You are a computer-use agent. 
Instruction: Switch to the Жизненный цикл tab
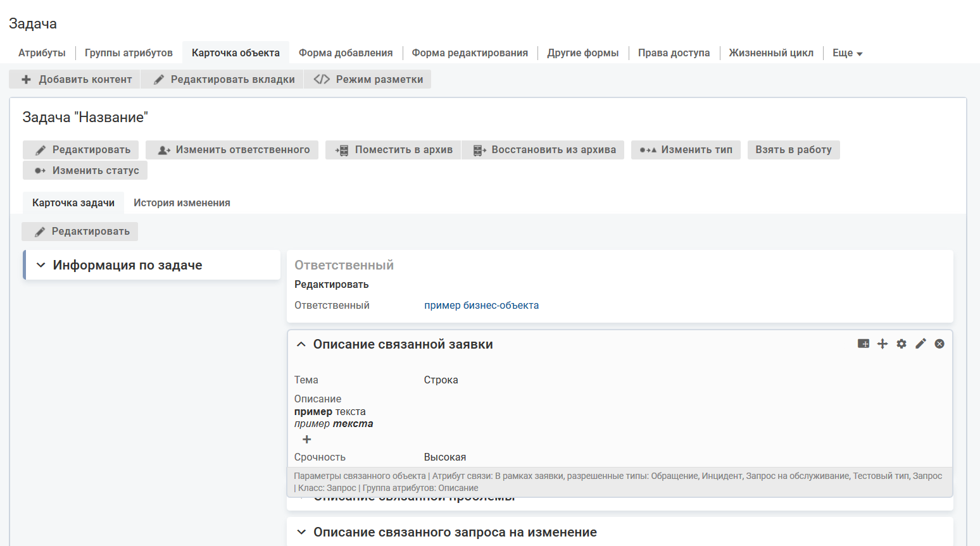tap(770, 53)
